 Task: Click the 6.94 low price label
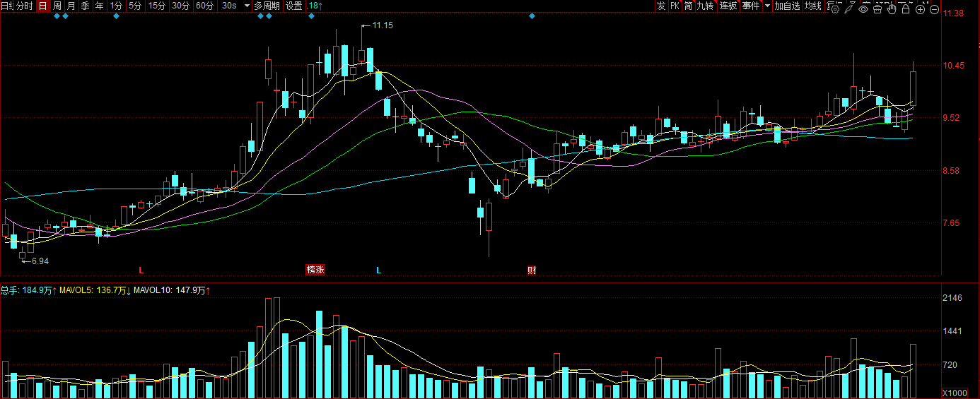click(x=40, y=261)
